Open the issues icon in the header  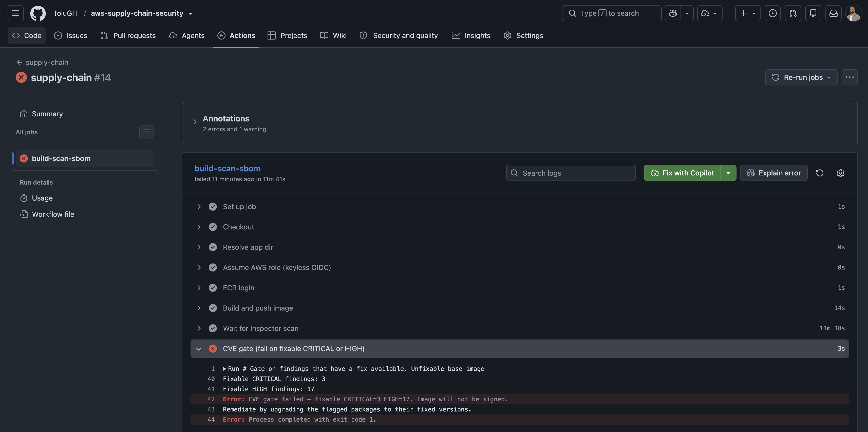pos(773,13)
